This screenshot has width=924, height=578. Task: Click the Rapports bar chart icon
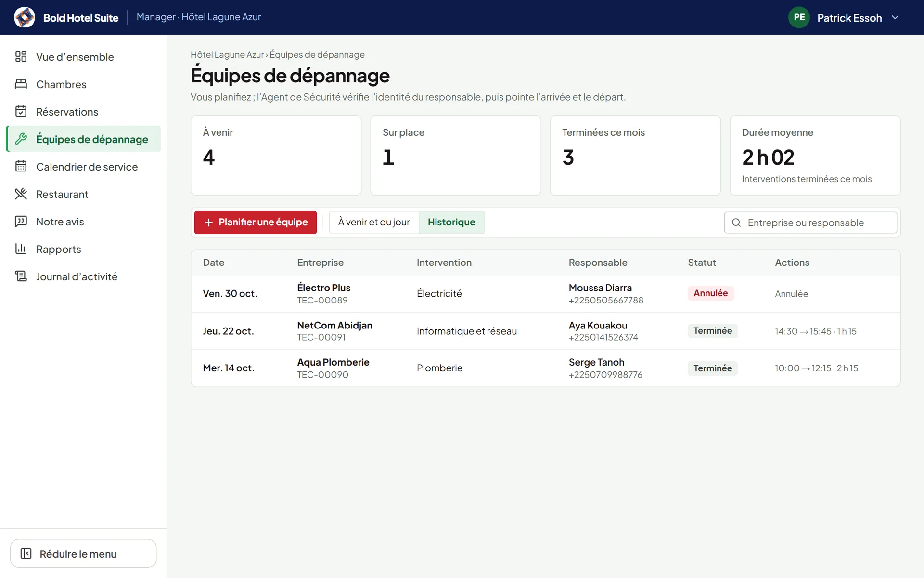pos(21,249)
